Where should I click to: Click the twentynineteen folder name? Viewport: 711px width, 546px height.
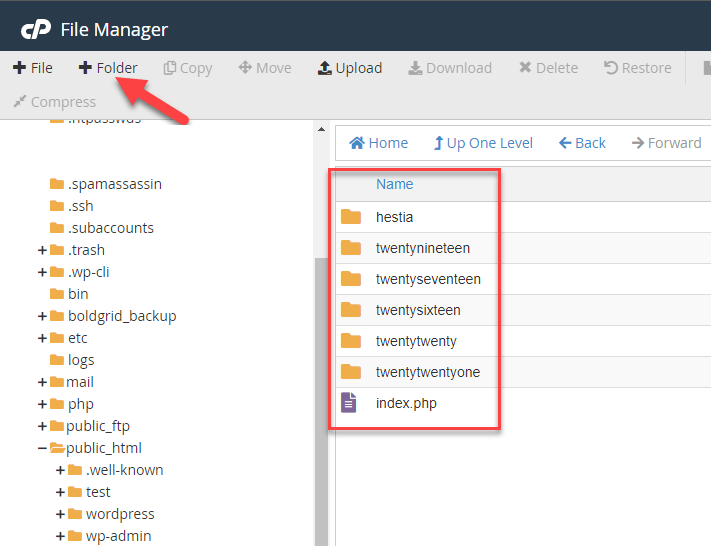(423, 249)
